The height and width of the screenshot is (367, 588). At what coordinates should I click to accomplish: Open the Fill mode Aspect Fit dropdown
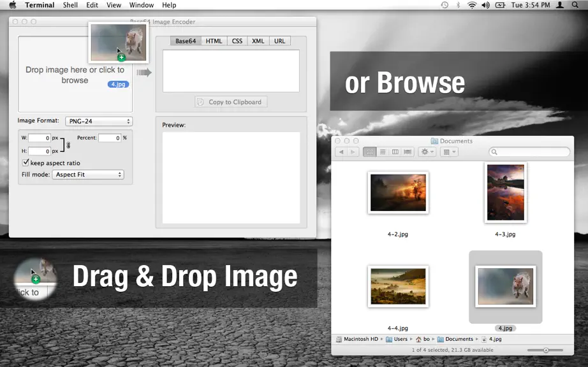(x=88, y=175)
